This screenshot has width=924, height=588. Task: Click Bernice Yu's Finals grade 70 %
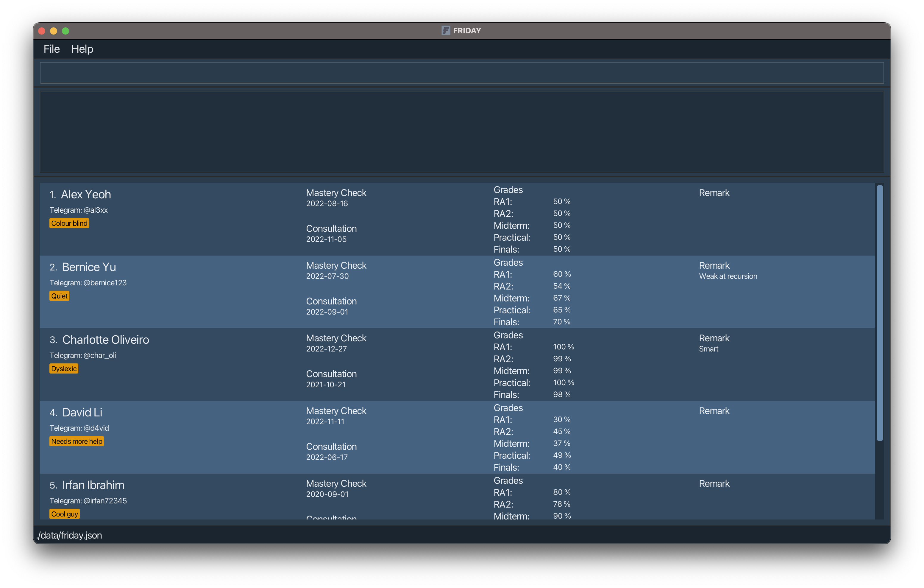tap(561, 322)
